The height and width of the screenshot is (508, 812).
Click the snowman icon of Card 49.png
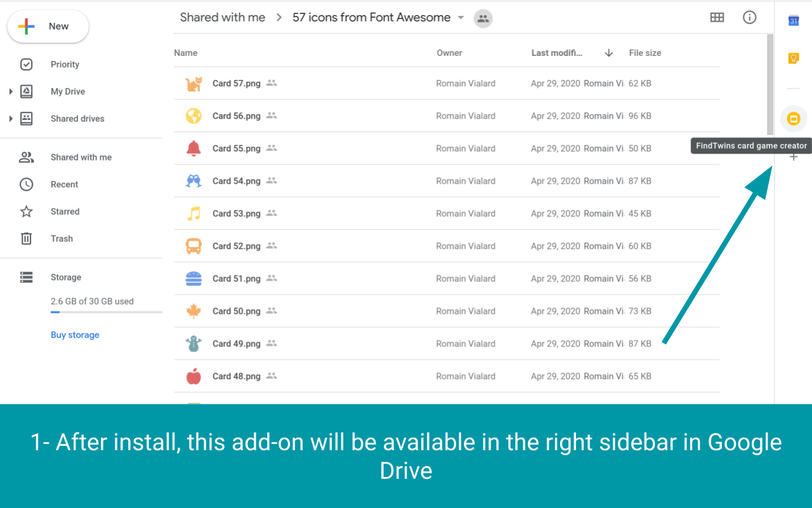coord(193,344)
